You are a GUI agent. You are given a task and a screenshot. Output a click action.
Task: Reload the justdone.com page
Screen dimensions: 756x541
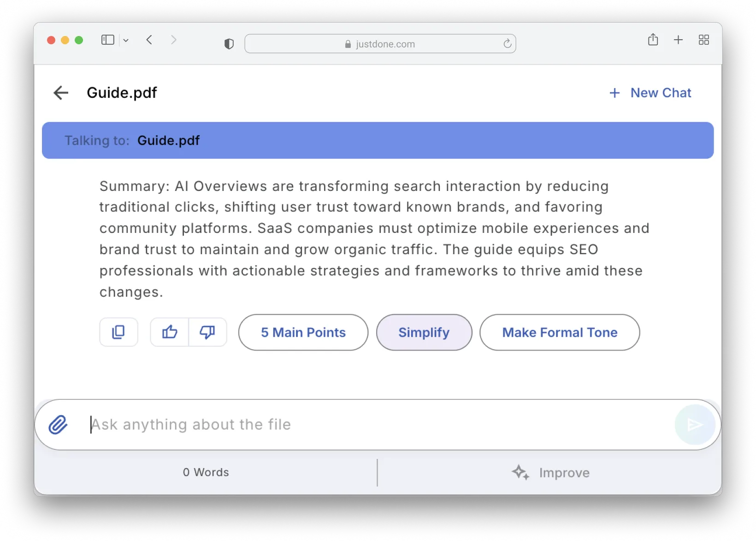point(507,44)
